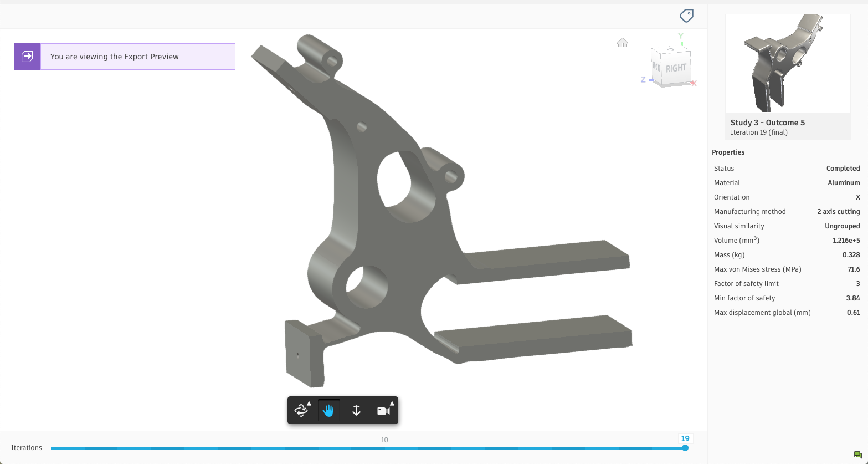Click the Status label
The width and height of the screenshot is (868, 464).
tap(724, 169)
